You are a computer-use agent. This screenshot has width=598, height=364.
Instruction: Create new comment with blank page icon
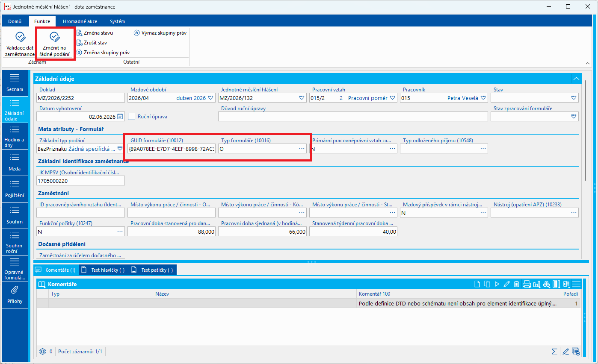pyautogui.click(x=477, y=284)
